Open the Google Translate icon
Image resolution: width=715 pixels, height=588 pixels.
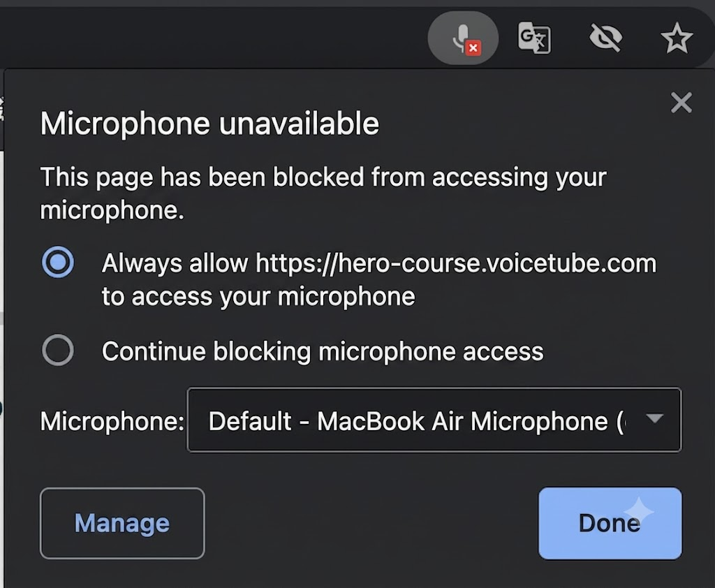(534, 38)
